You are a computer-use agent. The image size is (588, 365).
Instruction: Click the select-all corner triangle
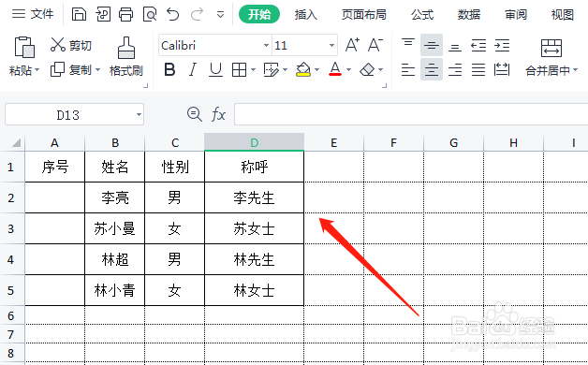click(16, 143)
